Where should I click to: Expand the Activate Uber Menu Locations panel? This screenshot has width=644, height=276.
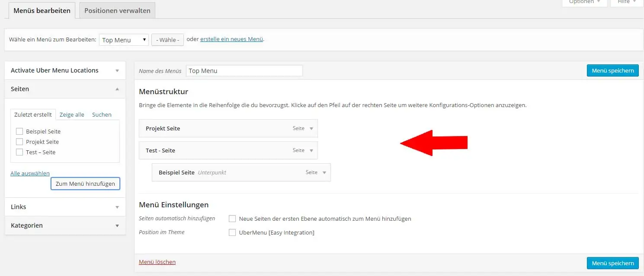116,70
